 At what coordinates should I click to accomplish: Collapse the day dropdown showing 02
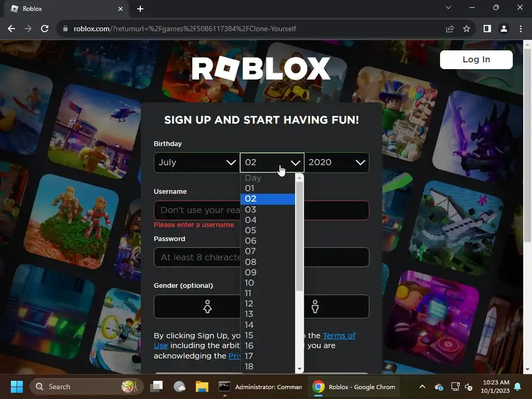(x=272, y=163)
